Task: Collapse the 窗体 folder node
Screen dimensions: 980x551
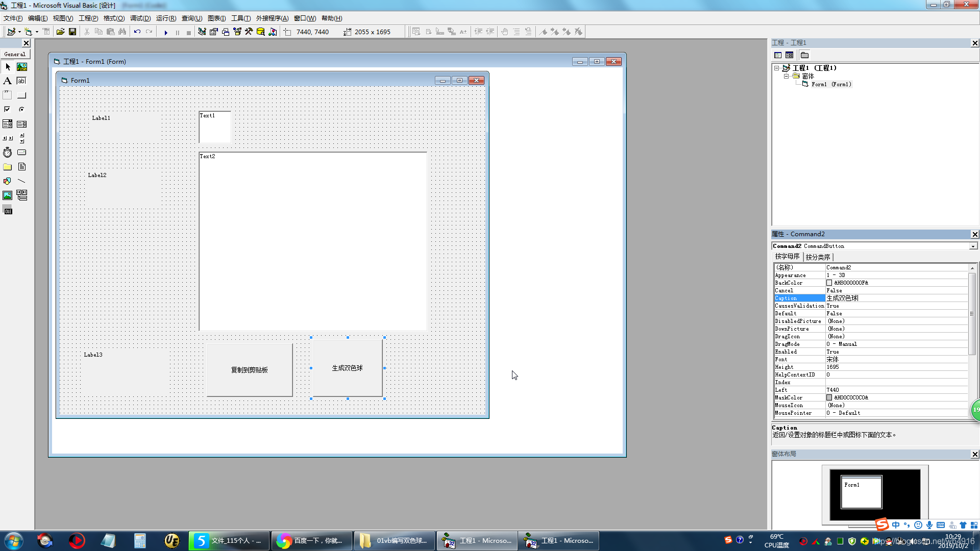Action: click(787, 76)
